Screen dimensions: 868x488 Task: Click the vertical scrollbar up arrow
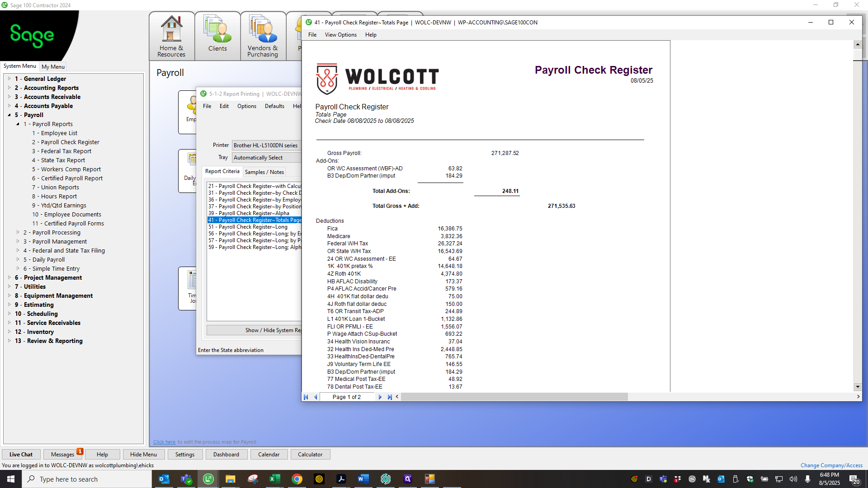(858, 44)
